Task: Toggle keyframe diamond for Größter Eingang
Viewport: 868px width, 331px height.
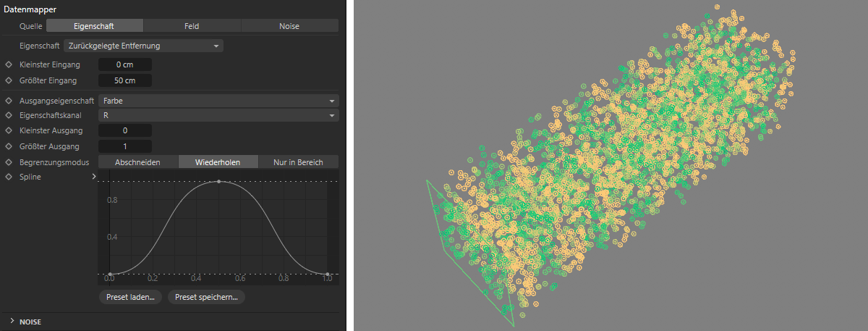Action: coord(9,80)
